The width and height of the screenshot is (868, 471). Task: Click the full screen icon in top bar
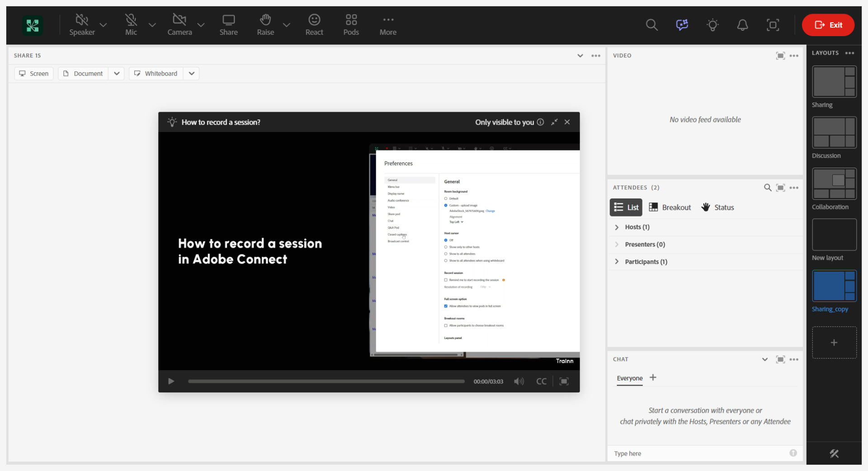773,25
